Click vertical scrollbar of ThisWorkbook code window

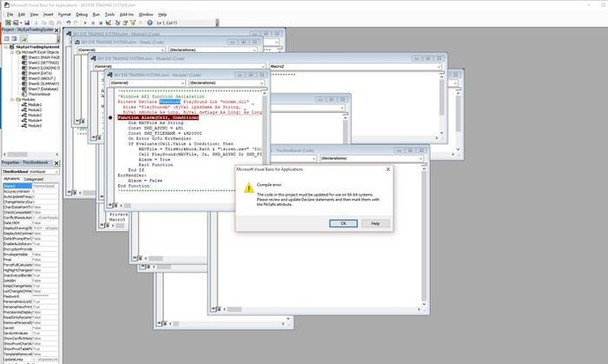(424, 234)
